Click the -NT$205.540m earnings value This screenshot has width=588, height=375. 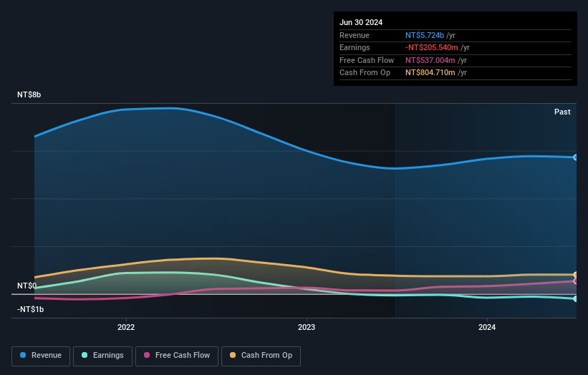point(432,47)
